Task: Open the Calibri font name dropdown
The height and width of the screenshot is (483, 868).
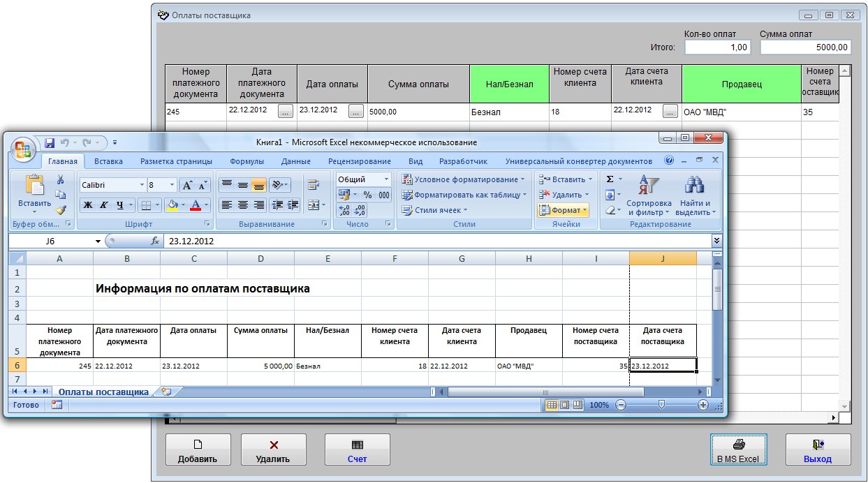Action: [x=142, y=185]
